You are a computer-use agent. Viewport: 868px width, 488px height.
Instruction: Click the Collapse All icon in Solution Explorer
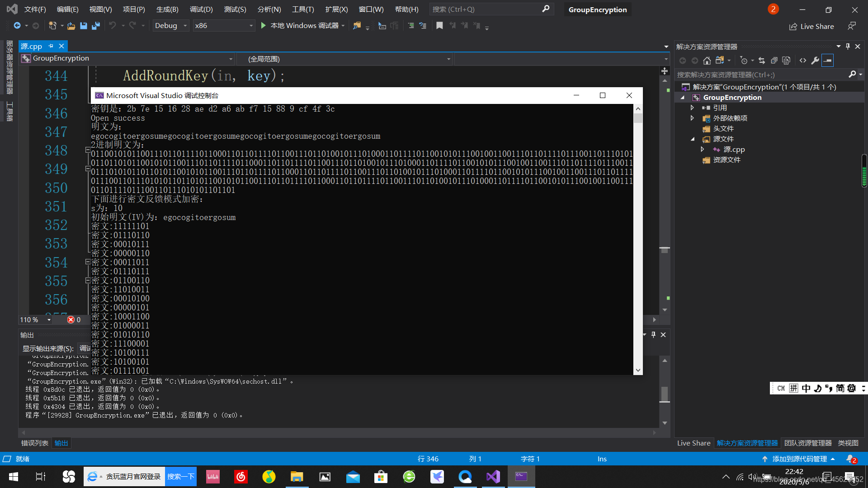tap(774, 61)
